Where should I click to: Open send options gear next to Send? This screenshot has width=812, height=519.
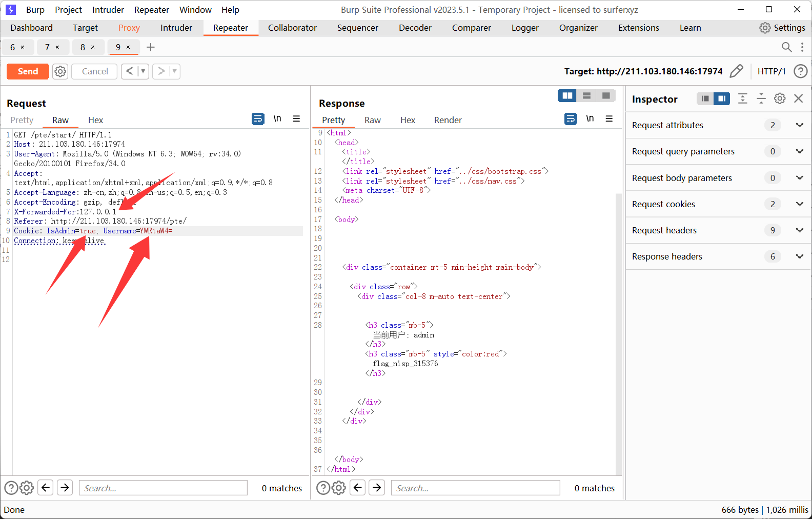pos(60,71)
